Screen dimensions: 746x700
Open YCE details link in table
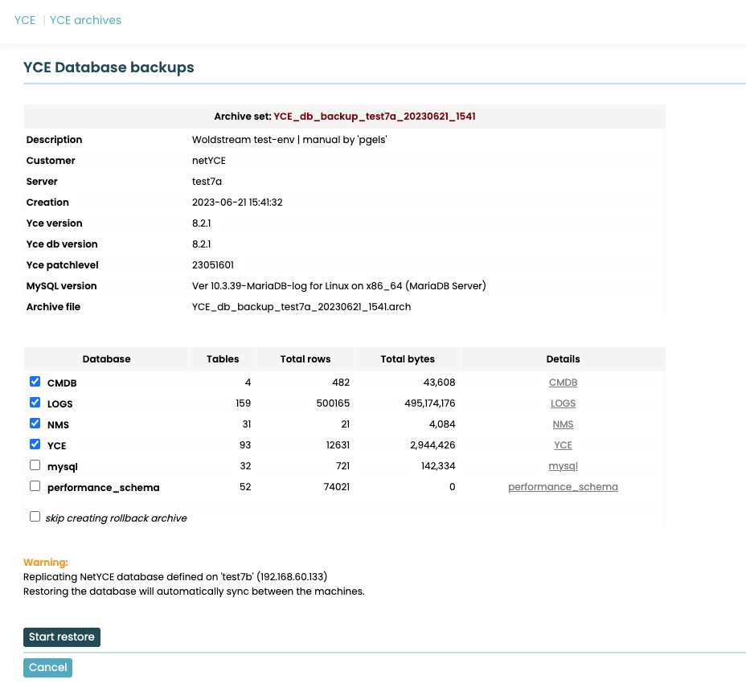(x=563, y=445)
